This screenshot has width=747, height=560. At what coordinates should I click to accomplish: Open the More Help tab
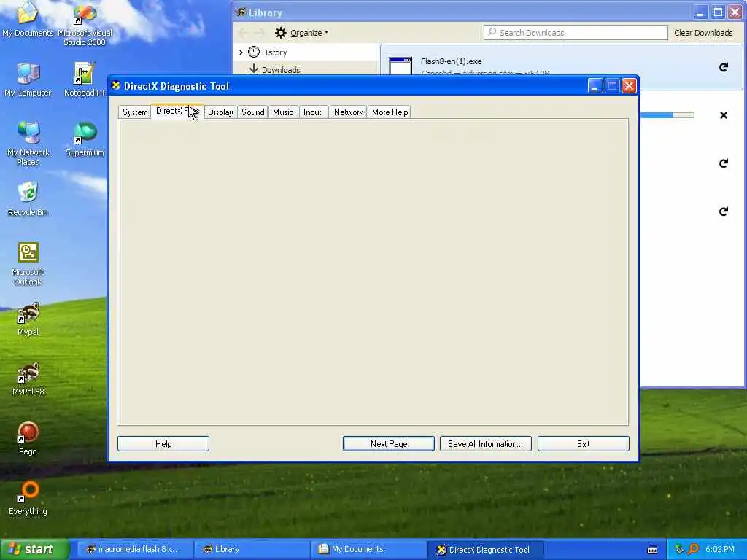(390, 112)
